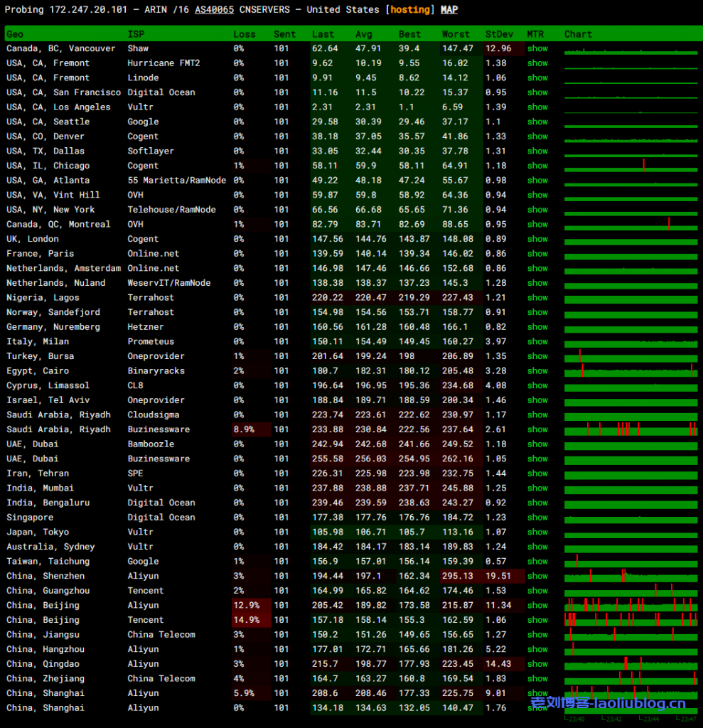Show MTR for China Beijing Tencent
703x728 pixels.
pyautogui.click(x=537, y=620)
